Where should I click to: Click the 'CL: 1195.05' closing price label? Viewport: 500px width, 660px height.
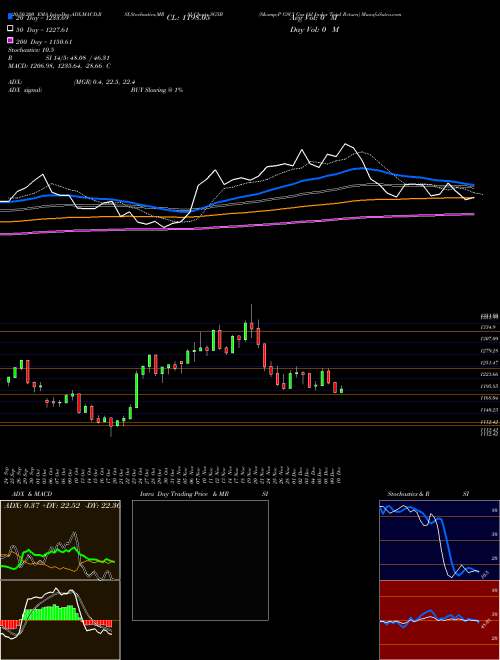click(x=188, y=18)
